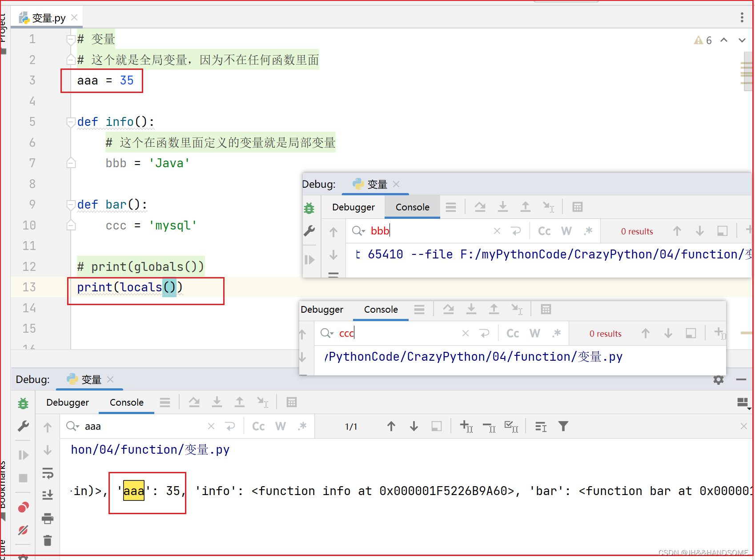
Task: Toggle Regex option in the aaa search bar
Action: [x=302, y=427]
